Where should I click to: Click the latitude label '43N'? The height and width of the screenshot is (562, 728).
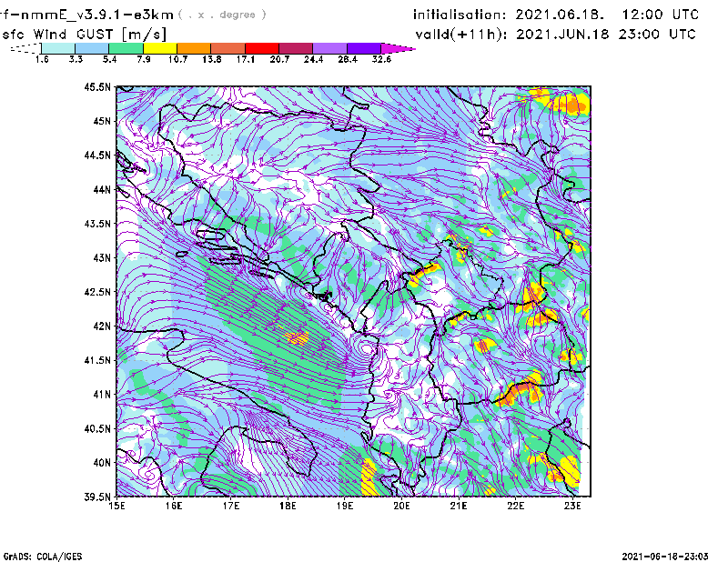(102, 257)
